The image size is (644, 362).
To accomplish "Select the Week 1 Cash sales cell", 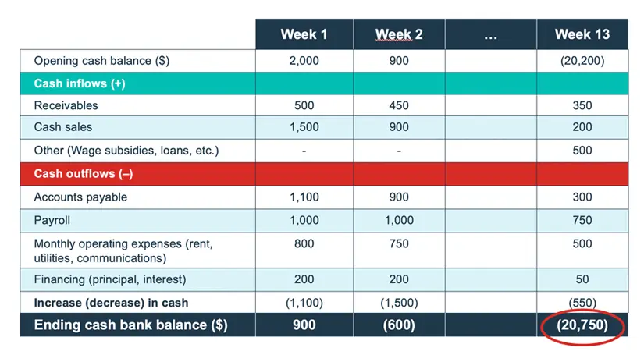I will pyautogui.click(x=304, y=127).
